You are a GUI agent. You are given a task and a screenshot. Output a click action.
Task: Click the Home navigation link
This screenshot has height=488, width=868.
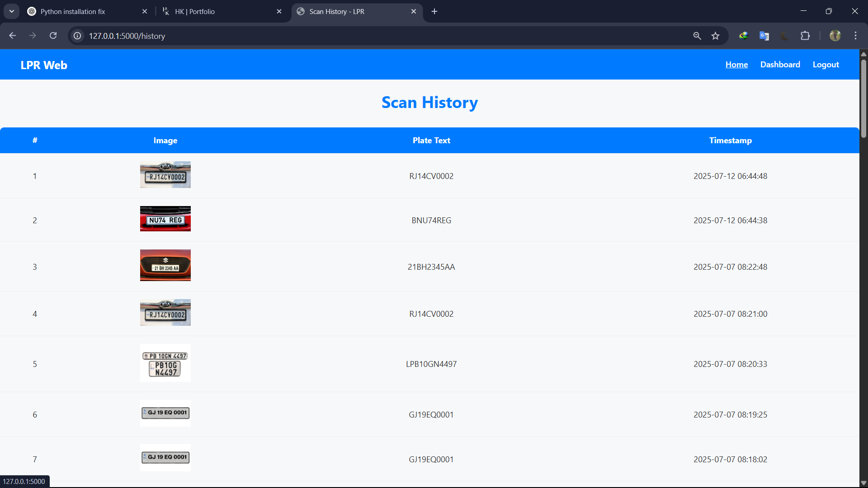(736, 65)
